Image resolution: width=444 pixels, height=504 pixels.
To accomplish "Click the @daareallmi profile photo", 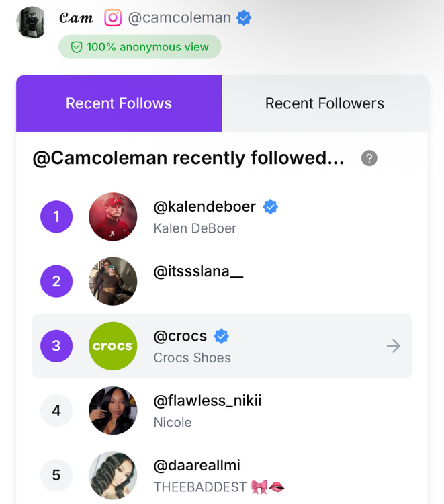I will tap(113, 475).
